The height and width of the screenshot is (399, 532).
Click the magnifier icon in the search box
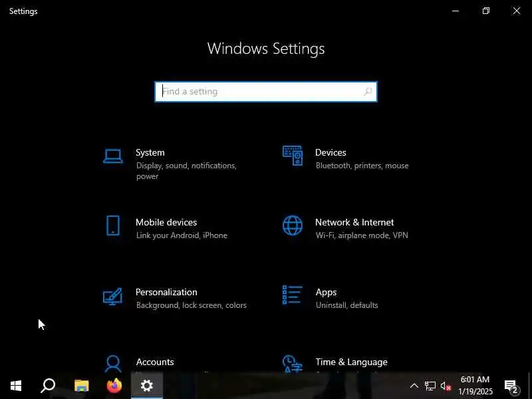tap(368, 92)
